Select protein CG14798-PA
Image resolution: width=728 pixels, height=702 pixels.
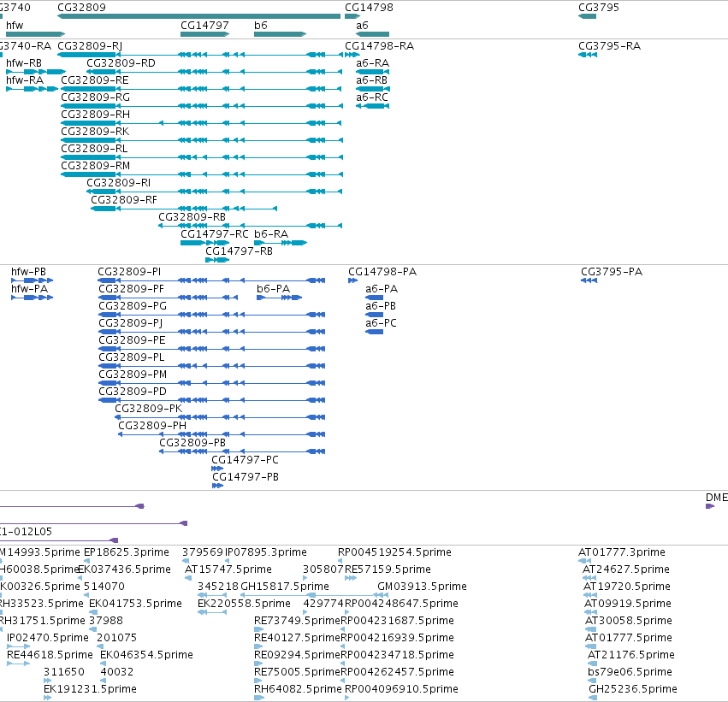pyautogui.click(x=352, y=280)
